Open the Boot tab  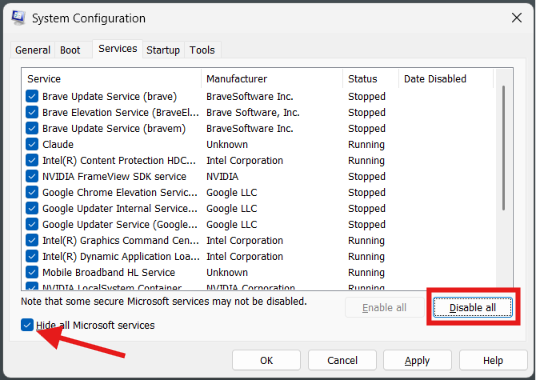click(x=70, y=50)
